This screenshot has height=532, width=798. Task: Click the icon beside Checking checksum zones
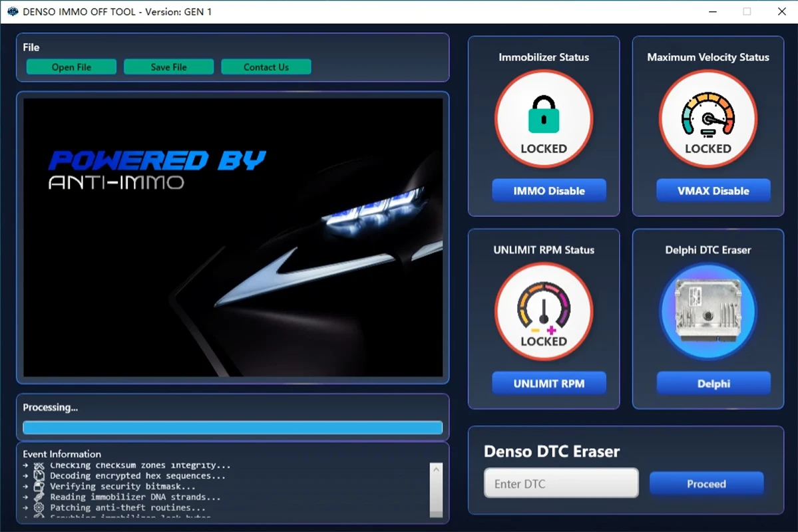[39, 465]
